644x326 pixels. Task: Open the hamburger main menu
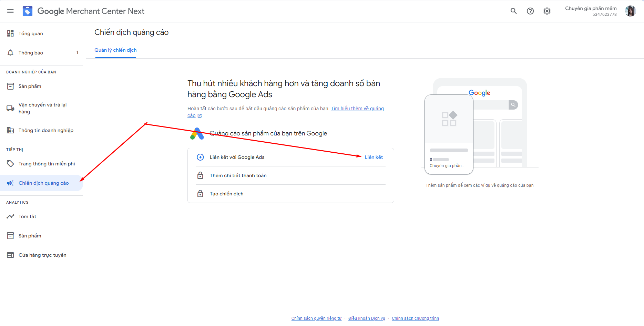point(10,11)
